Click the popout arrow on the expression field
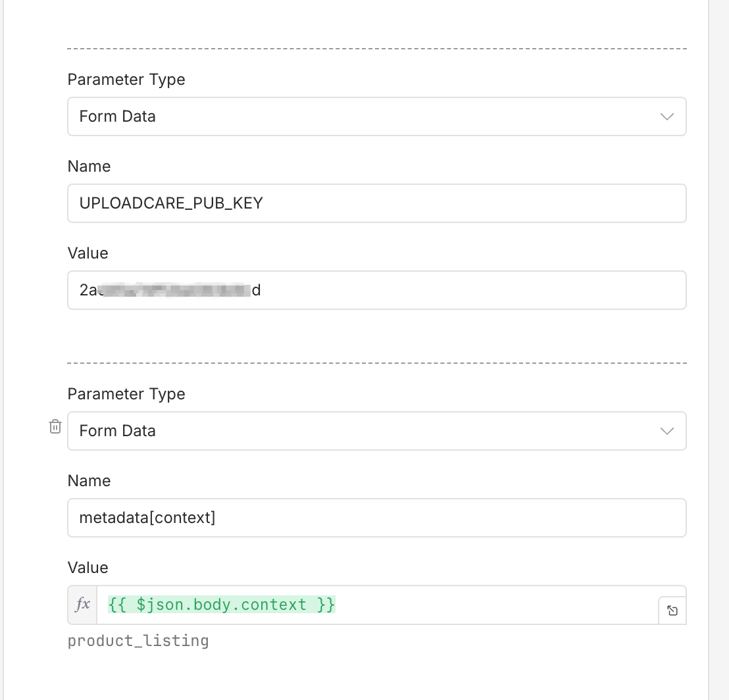Image resolution: width=729 pixels, height=700 pixels. [x=672, y=610]
